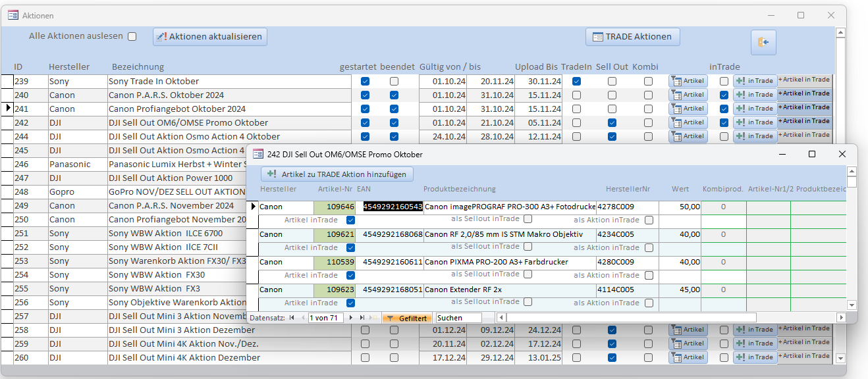Click '+Artikel in Trade' for row 239

804,80
